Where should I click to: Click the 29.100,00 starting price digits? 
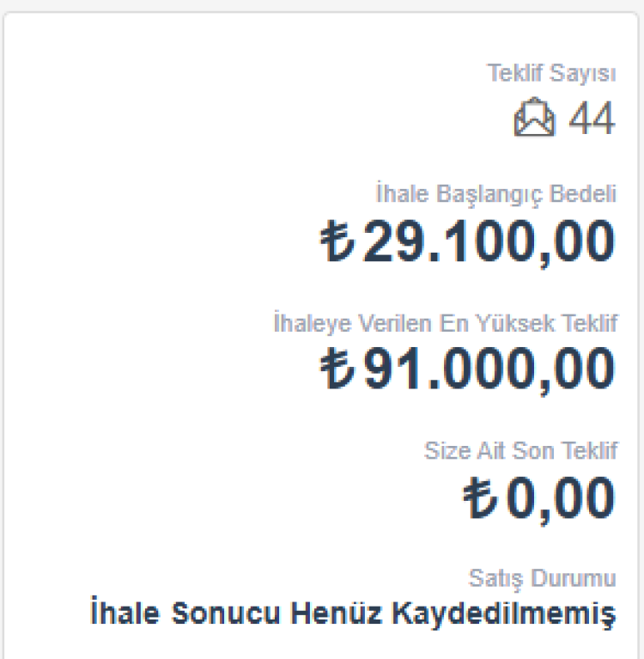(489, 241)
